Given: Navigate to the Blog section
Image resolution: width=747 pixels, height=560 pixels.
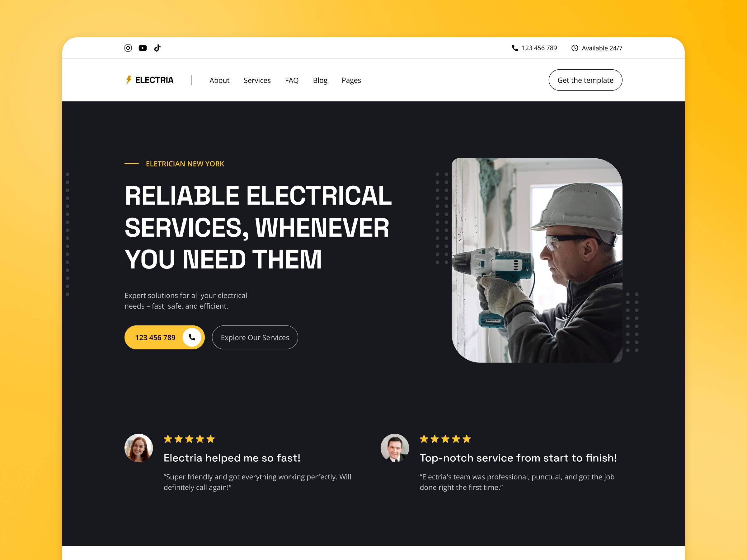Looking at the screenshot, I should (x=320, y=79).
